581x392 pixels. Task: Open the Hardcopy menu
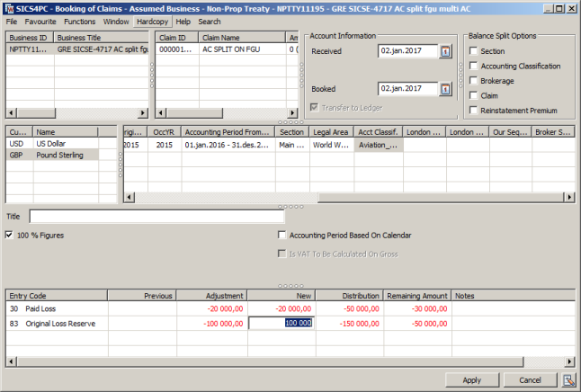(152, 22)
